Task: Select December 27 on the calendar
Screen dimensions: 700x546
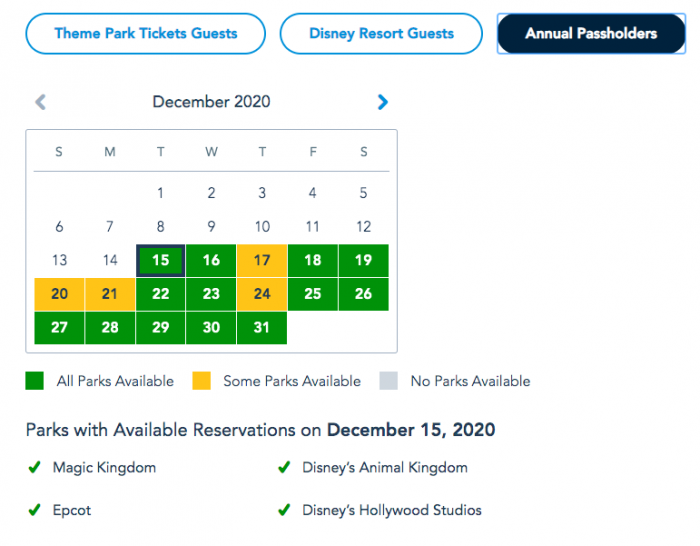Action: (x=59, y=328)
